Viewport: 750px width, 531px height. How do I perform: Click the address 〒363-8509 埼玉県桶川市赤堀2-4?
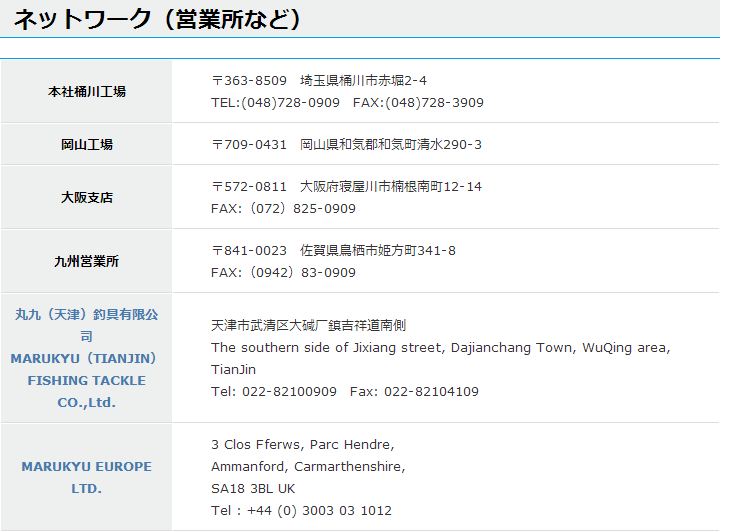pyautogui.click(x=319, y=80)
